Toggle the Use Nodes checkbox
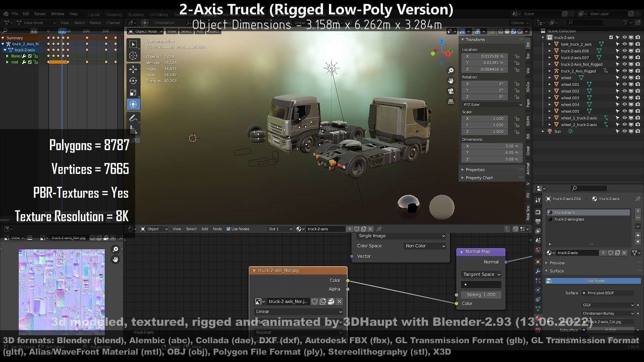 point(228,229)
